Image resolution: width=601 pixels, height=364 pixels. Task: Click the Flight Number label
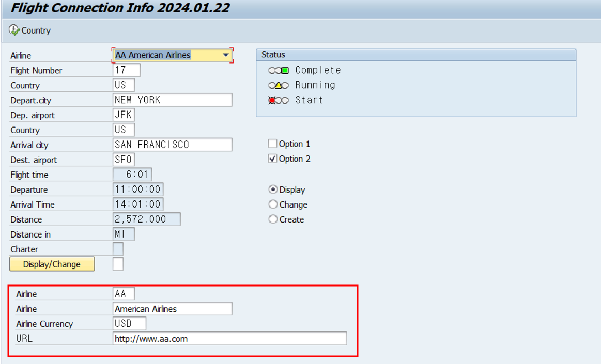coord(36,70)
